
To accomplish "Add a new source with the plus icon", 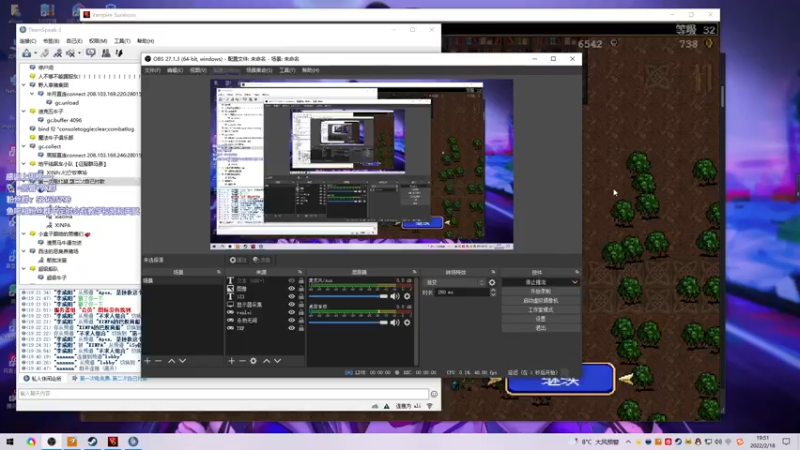I will click(x=231, y=361).
